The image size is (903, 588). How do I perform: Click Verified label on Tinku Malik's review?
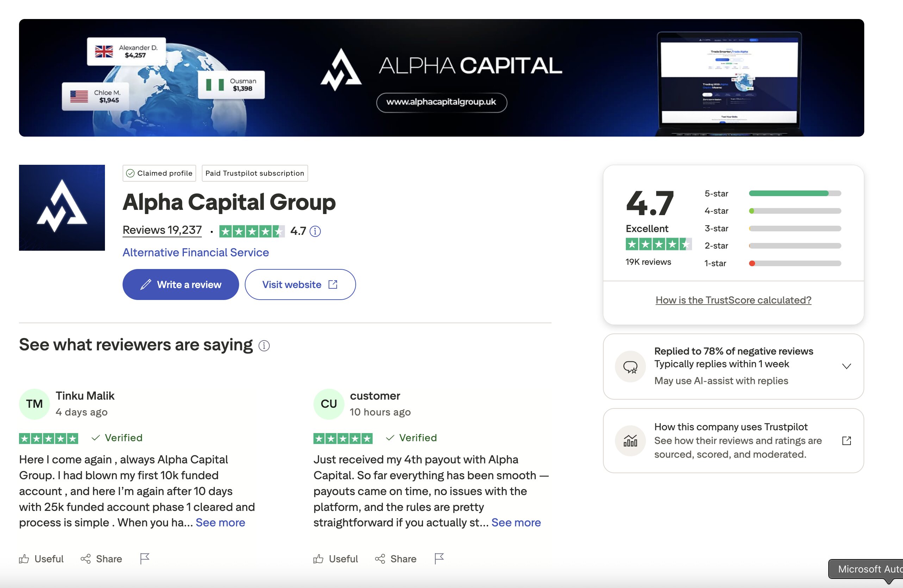[117, 438]
